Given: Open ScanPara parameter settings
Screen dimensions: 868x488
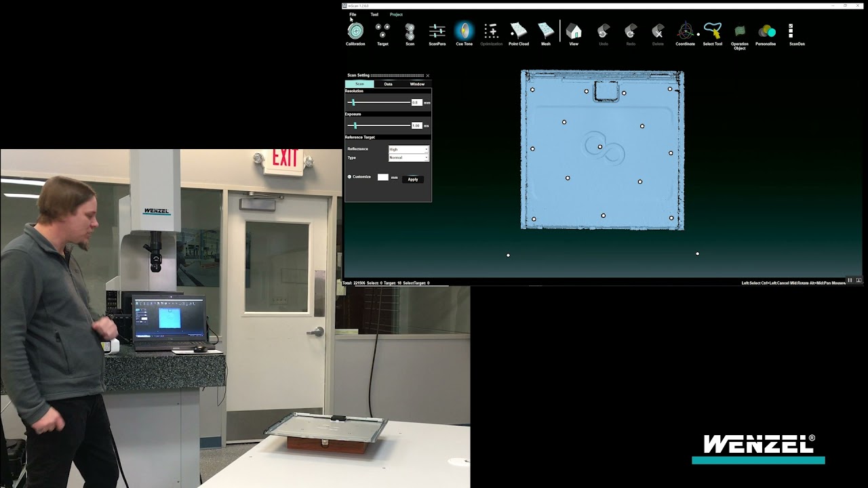Looking at the screenshot, I should [x=437, y=31].
